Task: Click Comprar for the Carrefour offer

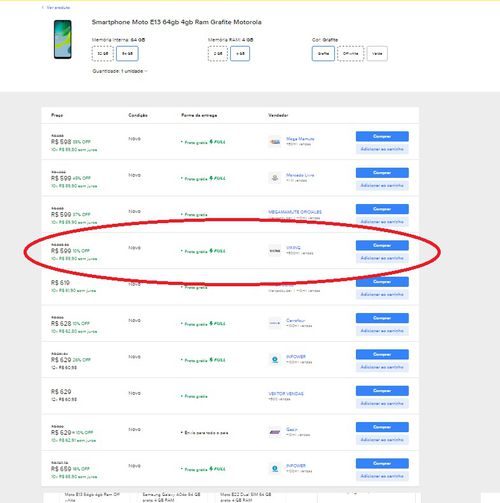Action: 382,318
